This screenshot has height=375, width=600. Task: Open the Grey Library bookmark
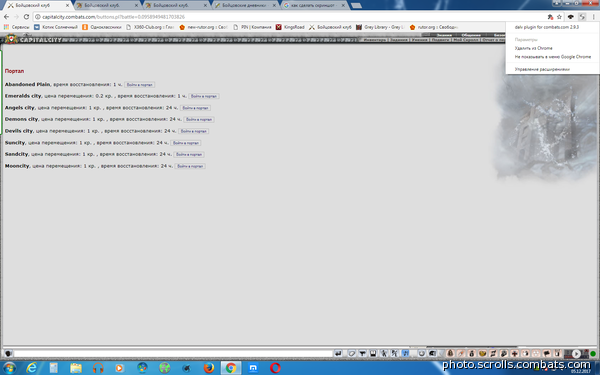click(x=379, y=27)
